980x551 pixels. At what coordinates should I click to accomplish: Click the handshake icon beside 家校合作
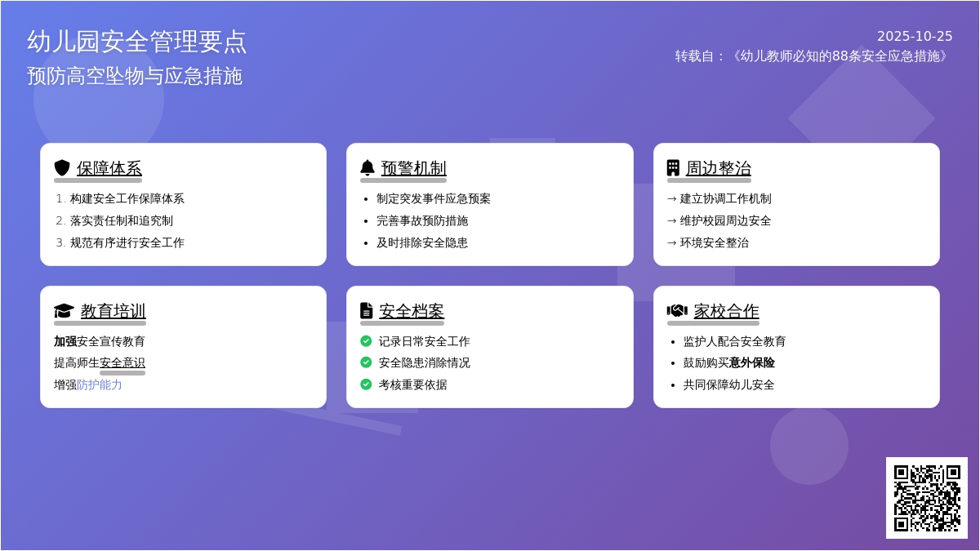[x=677, y=311]
